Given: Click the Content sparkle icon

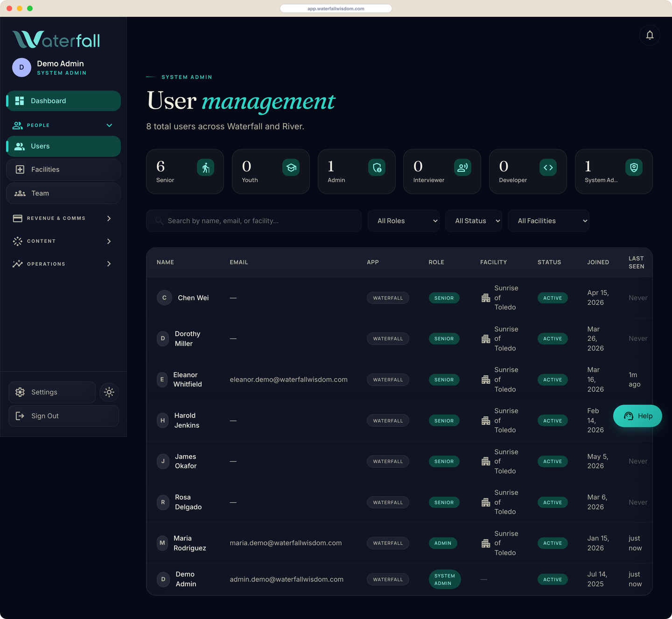Looking at the screenshot, I should point(18,241).
